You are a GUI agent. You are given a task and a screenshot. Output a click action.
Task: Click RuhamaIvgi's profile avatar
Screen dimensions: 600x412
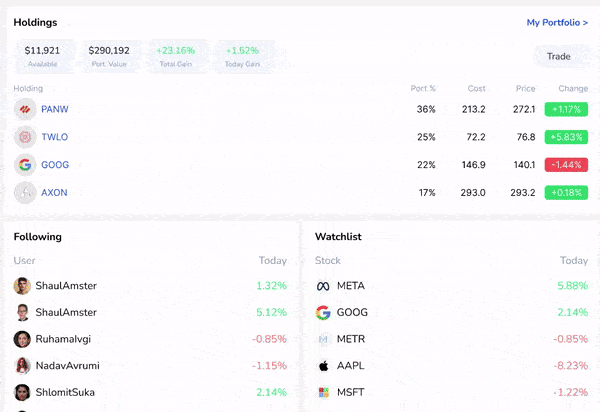coord(22,339)
